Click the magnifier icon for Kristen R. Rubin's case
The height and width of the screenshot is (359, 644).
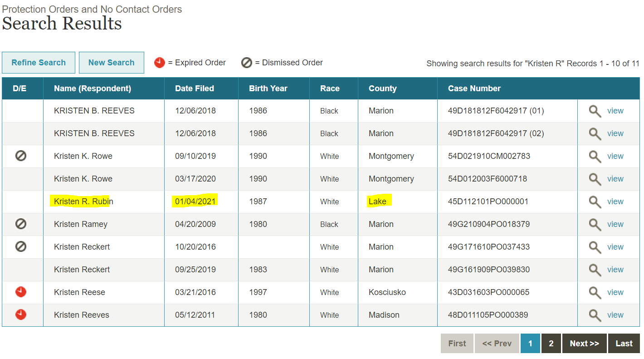tap(595, 202)
